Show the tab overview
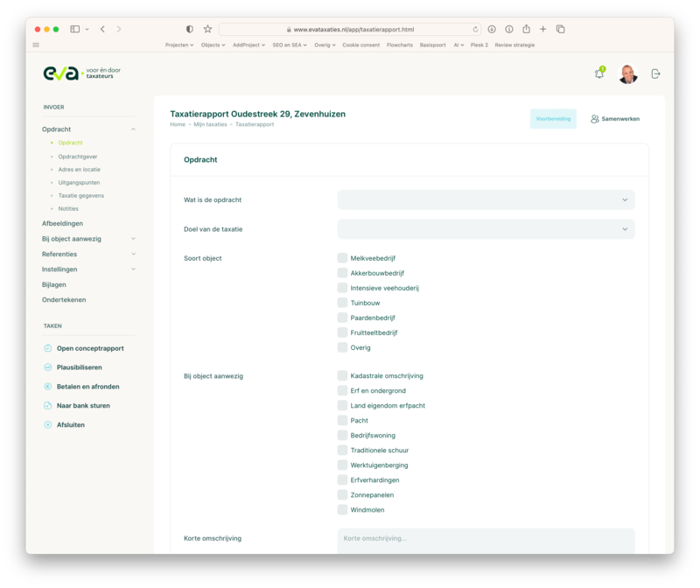 click(560, 29)
